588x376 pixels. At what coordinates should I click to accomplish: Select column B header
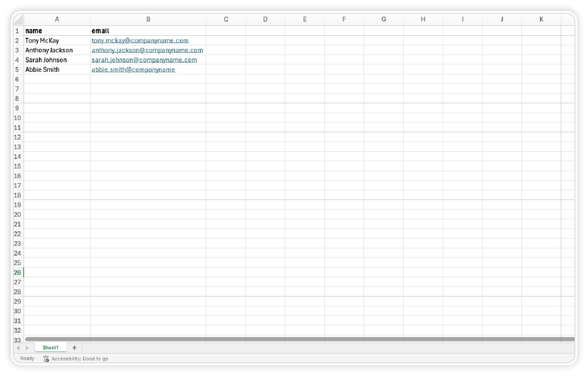pos(148,20)
